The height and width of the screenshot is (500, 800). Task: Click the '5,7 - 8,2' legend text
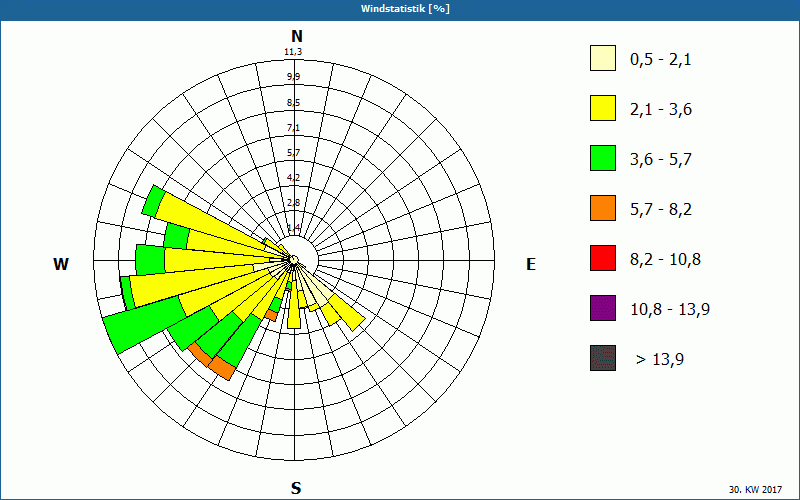[661, 210]
